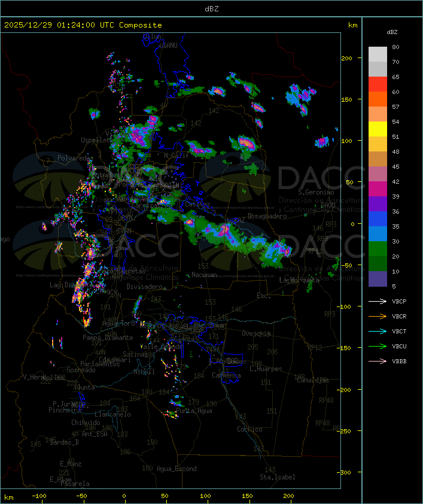The width and height of the screenshot is (423, 504).
Task: Click the Pampa_Diamante place label
Action: [108, 338]
